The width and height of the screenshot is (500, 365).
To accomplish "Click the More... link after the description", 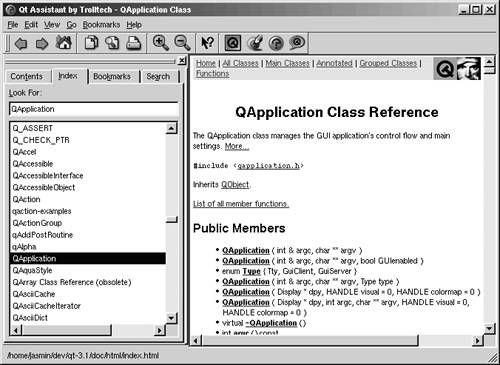I will click(237, 146).
